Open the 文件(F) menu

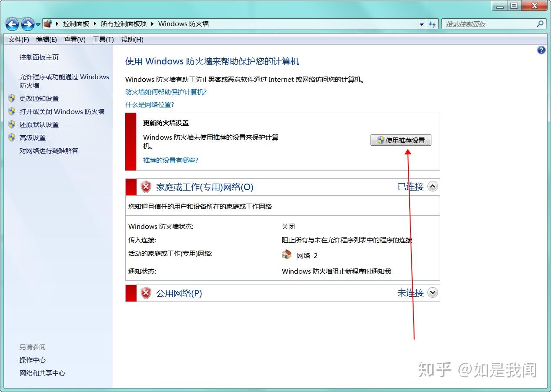(19, 40)
